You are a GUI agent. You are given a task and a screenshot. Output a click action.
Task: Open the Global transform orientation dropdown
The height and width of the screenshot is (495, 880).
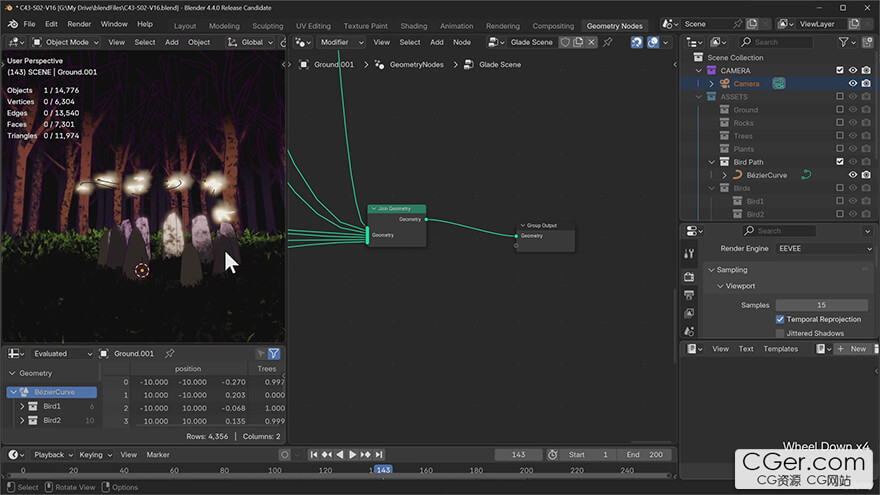[x=250, y=42]
